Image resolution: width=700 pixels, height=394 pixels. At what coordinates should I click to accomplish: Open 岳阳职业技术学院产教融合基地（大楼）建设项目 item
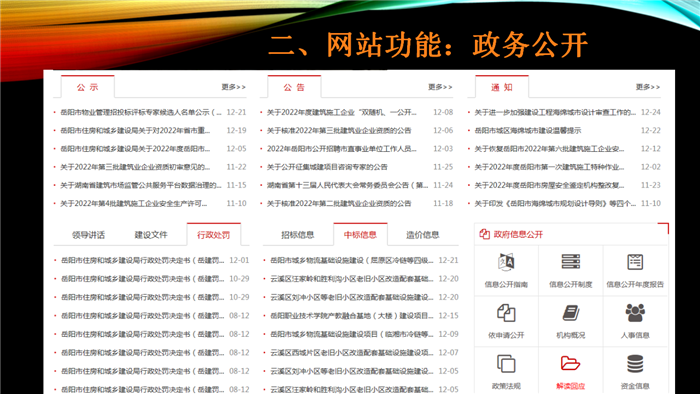click(x=352, y=315)
